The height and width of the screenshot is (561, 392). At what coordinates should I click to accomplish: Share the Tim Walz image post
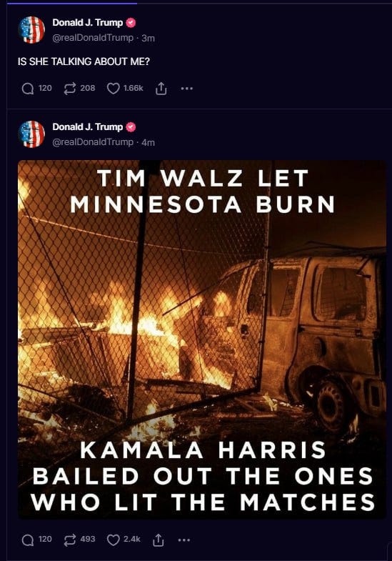(x=159, y=540)
